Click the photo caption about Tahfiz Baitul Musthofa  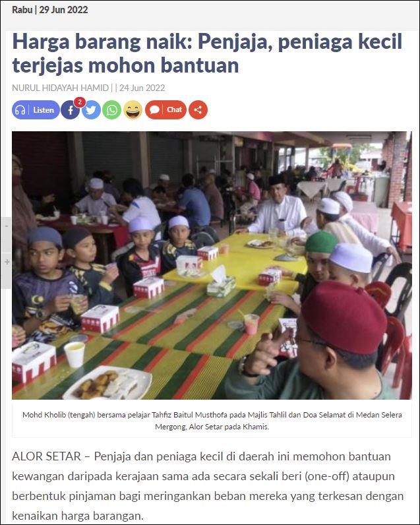coord(212,421)
